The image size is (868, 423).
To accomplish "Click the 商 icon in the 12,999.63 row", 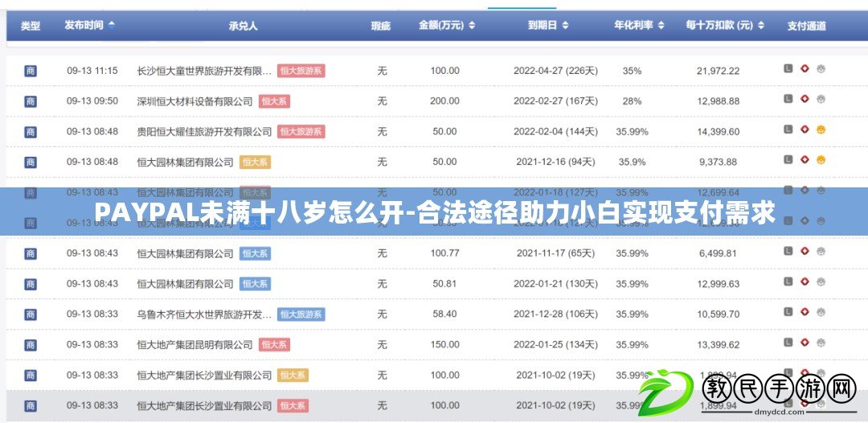I will click(x=31, y=284).
